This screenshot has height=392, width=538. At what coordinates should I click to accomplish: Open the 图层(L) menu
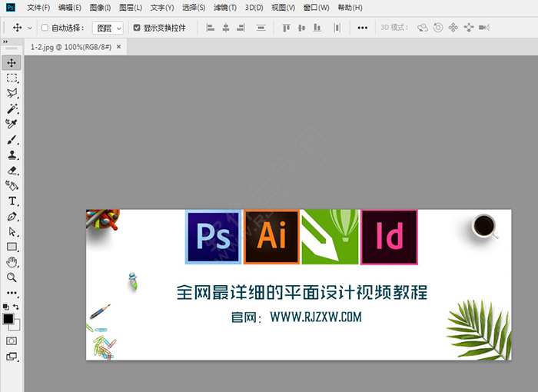[x=131, y=8]
